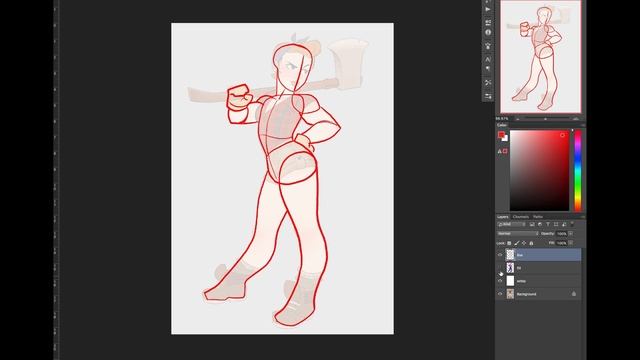
Task: Select the top highlighted layer row
Action: pos(539,255)
